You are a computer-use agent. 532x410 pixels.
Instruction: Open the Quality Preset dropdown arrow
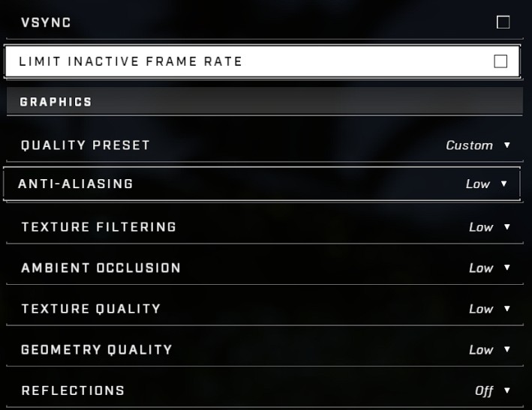(507, 145)
